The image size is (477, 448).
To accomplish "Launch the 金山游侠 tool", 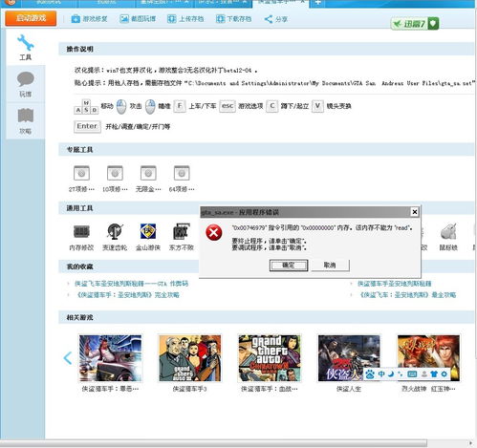I will [148, 237].
